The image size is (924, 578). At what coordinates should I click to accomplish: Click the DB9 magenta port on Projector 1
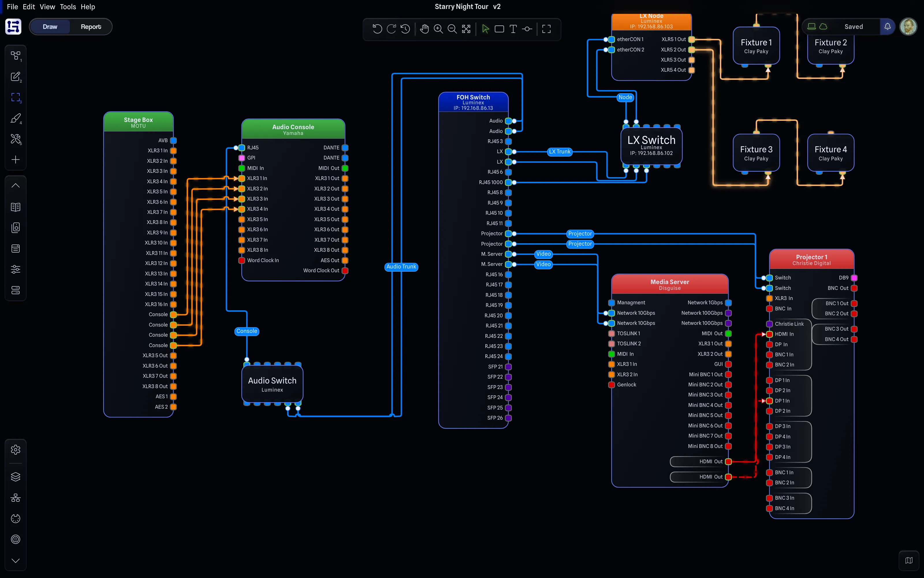854,278
